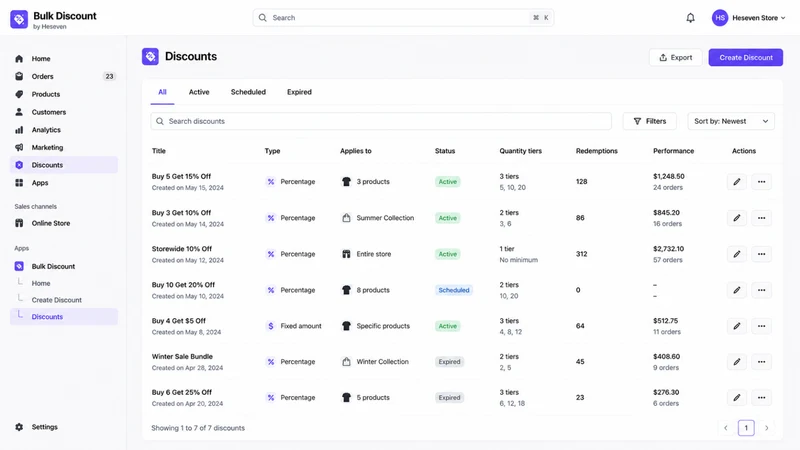
Task: Click the top global Search field
Action: tap(403, 18)
